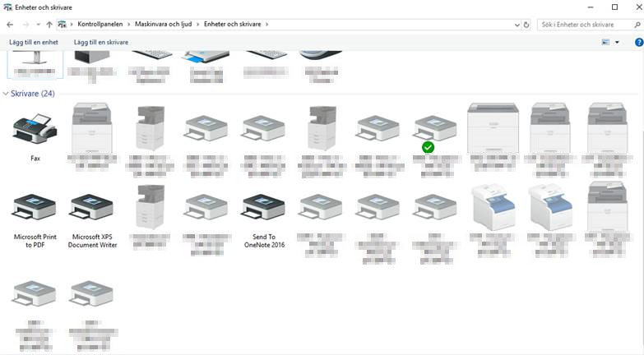The height and width of the screenshot is (355, 644).
Task: Open the address bar history dropdown
Action: pyautogui.click(x=516, y=25)
